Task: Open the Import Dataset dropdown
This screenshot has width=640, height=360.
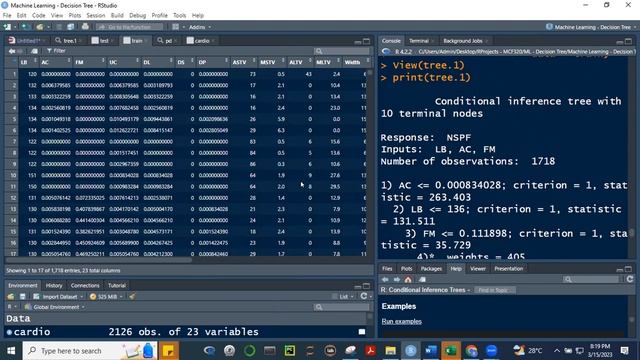Action: [x=58, y=297]
